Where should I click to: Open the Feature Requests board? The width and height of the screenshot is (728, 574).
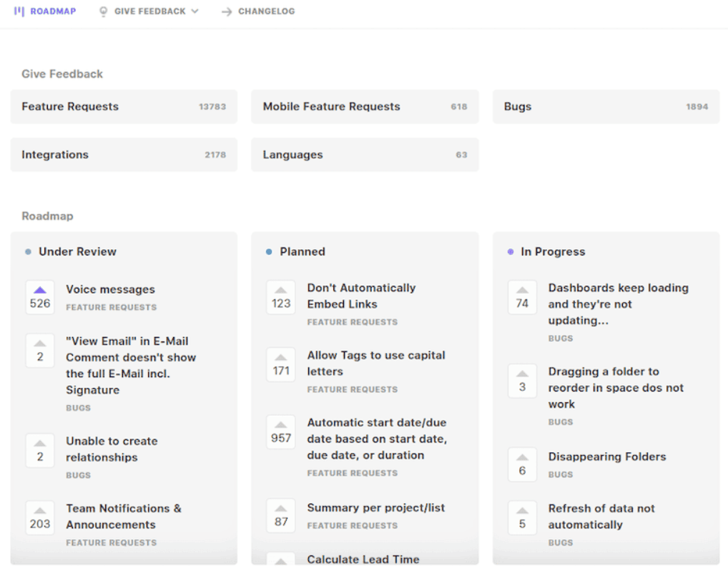coord(124,107)
